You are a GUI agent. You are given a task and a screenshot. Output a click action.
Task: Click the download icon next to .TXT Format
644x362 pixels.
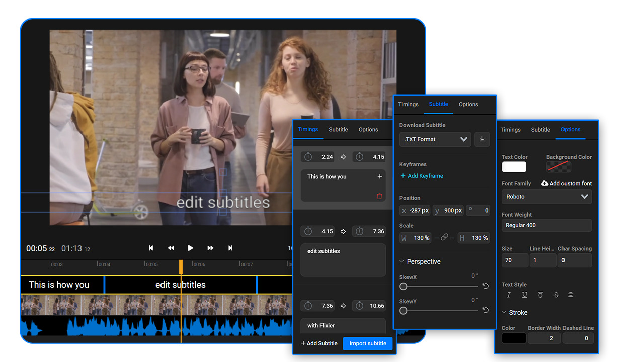[482, 139]
